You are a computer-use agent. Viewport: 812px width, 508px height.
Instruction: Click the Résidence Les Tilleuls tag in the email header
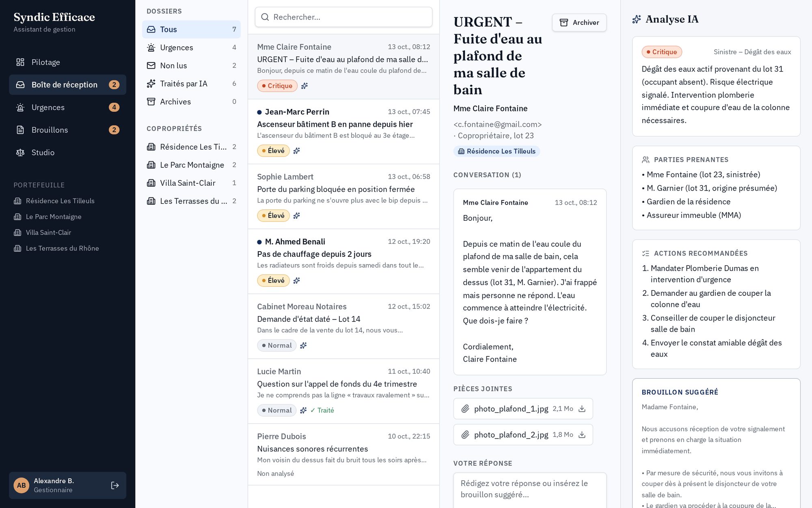497,151
